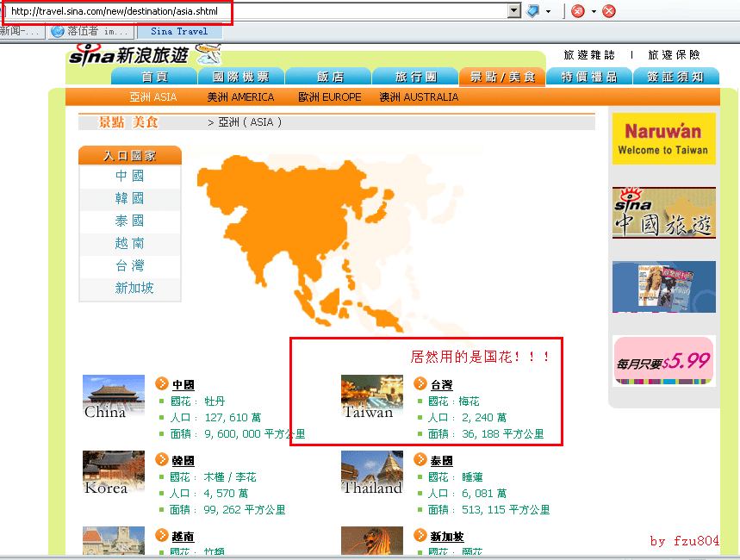The height and width of the screenshot is (560, 740).
Task: Click the 亞洲 (ASIA) breadcrumb text
Action: (250, 122)
